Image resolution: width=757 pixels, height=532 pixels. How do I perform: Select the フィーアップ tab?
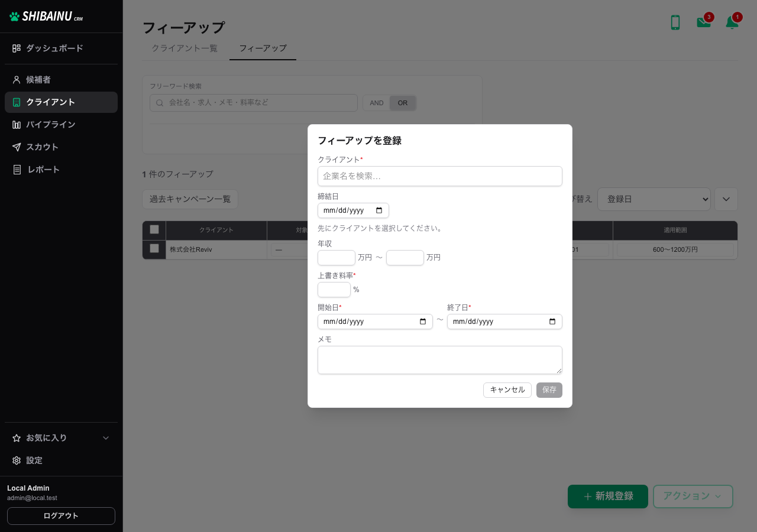click(x=263, y=48)
